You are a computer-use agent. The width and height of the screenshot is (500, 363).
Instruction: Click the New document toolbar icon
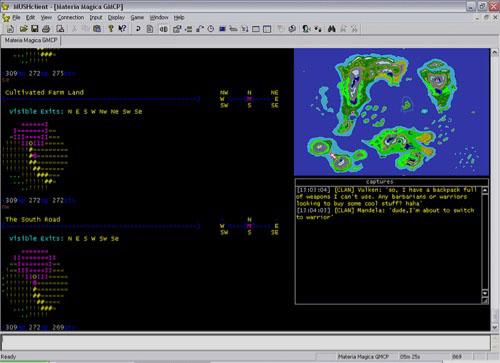coord(10,29)
